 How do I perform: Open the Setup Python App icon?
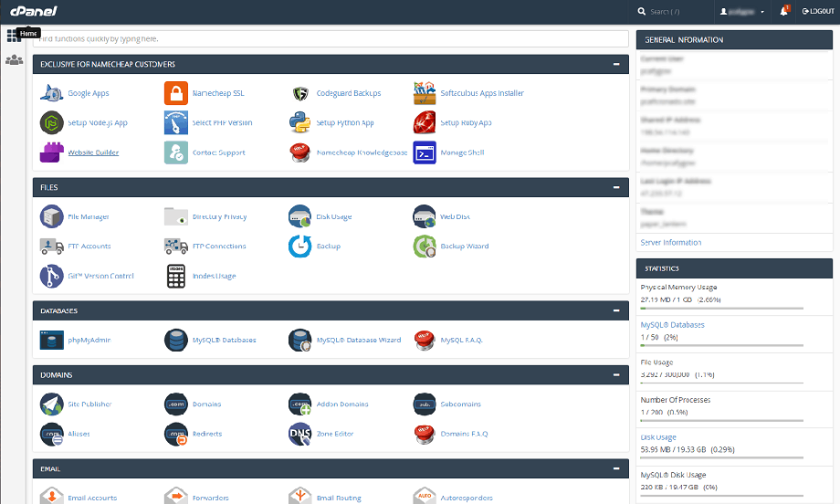(300, 122)
